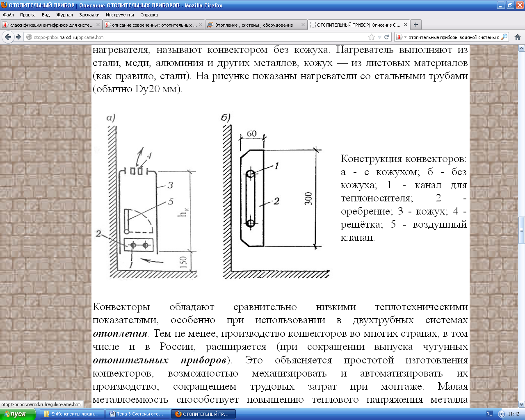Image resolution: width=525 pixels, height=420 pixels.
Task: Switch to 'классификация антифризов для систе...' tab
Action: [51, 25]
